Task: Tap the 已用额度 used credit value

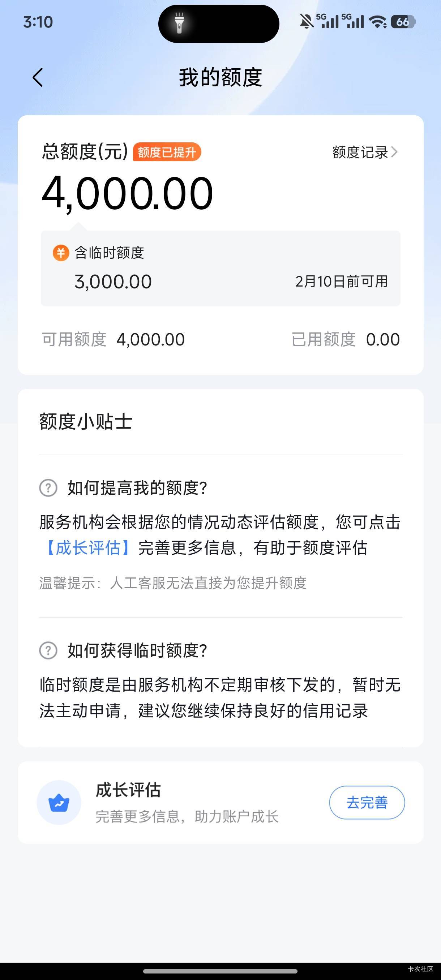Action: [382, 339]
